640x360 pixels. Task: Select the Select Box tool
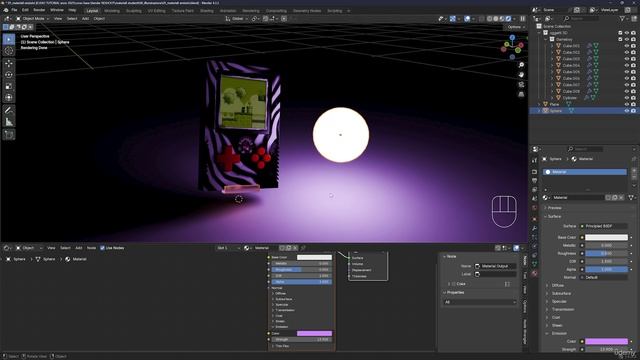(x=9, y=39)
